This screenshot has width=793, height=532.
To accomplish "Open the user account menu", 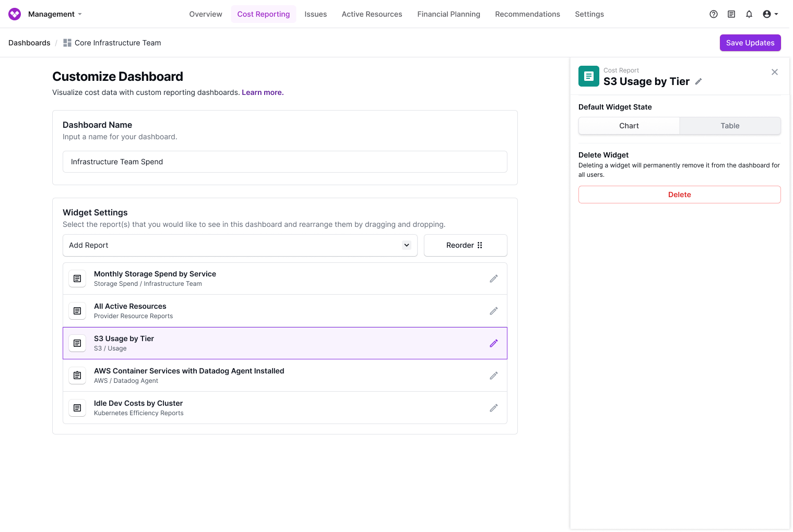I will point(770,14).
